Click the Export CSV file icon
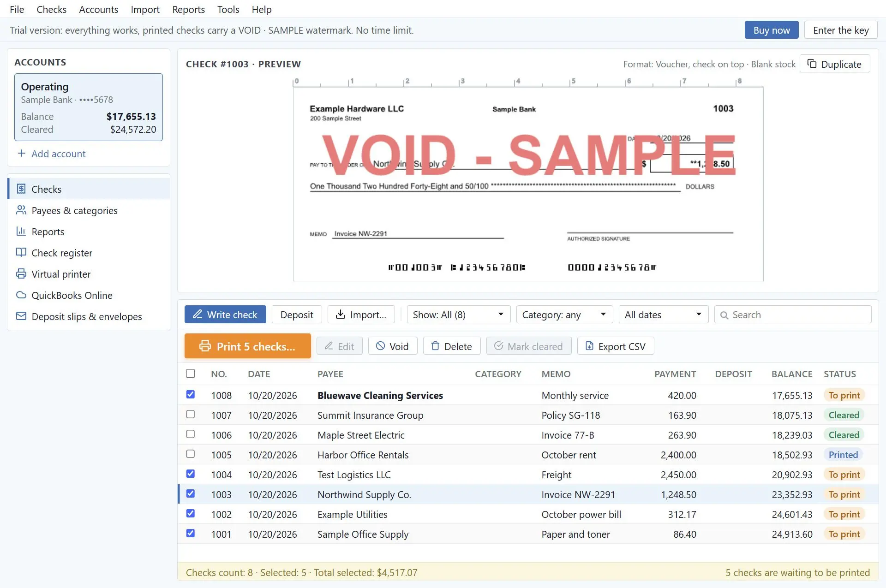 click(589, 346)
